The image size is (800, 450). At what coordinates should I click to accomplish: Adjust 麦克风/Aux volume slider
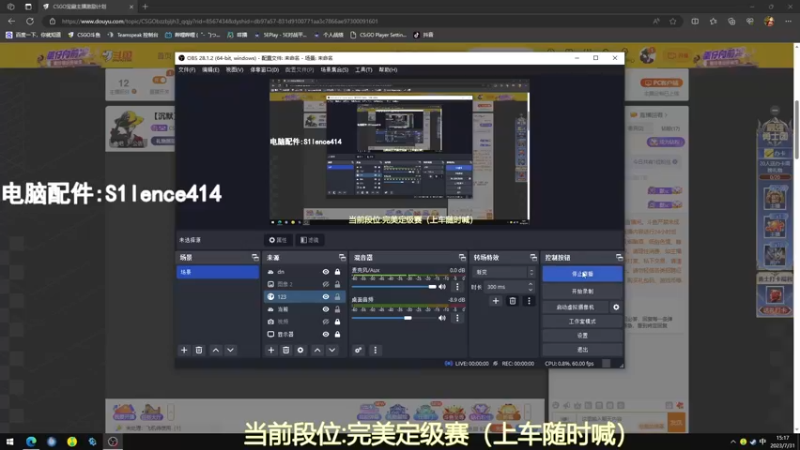(x=394, y=287)
